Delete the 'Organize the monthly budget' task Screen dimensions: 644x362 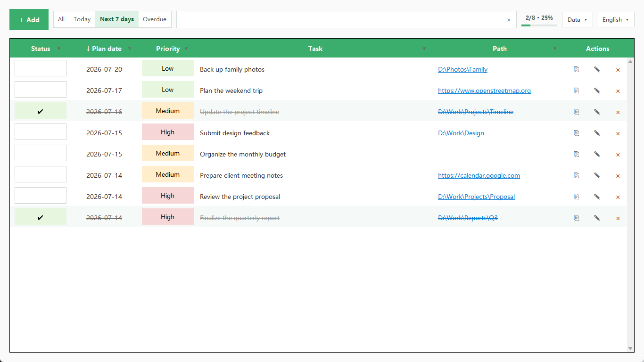[618, 155]
